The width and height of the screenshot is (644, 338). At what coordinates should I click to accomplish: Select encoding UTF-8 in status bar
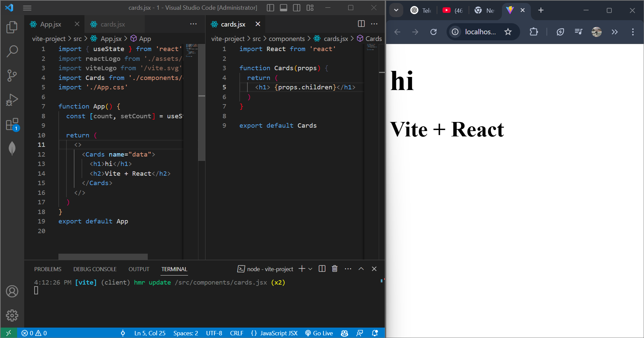(214, 333)
